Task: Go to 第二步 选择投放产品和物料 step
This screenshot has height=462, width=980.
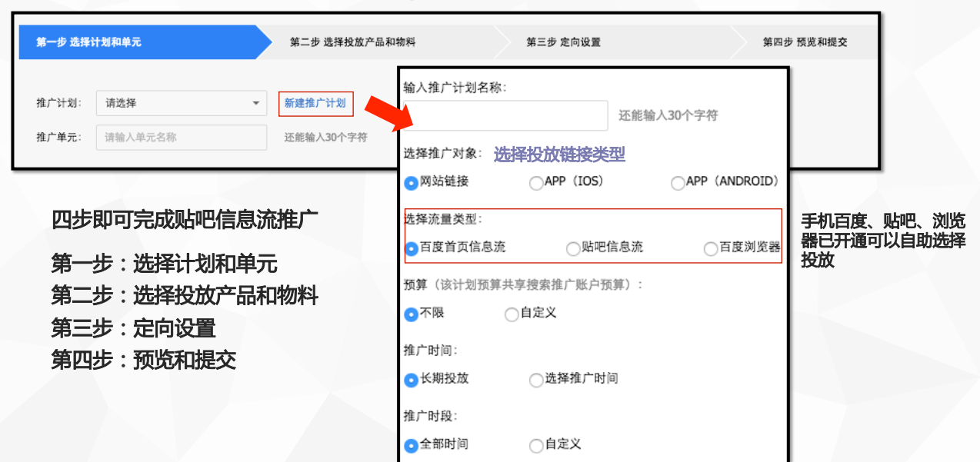Action: [352, 42]
